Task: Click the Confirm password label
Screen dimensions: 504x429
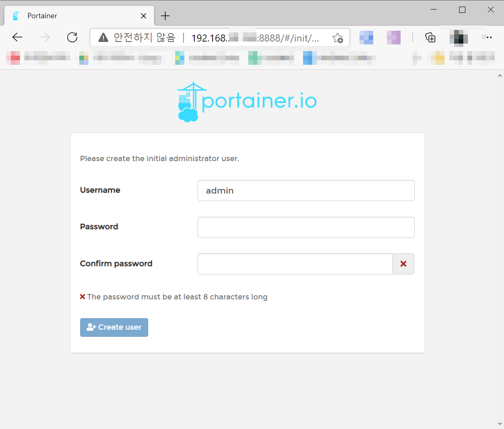Action: 116,264
